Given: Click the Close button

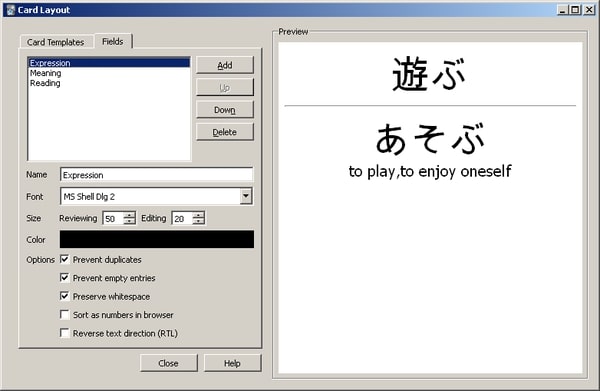Looking at the screenshot, I should (169, 363).
